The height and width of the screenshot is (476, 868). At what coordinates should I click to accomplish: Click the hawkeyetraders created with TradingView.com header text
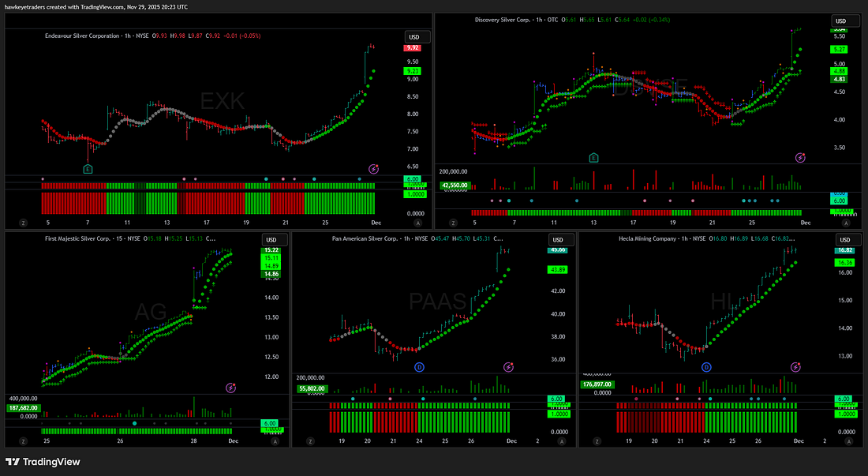coord(95,7)
